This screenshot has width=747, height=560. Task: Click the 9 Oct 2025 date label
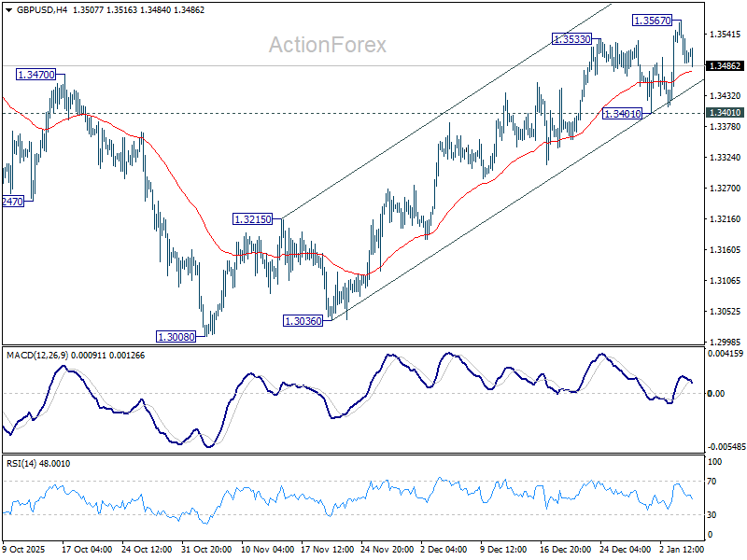tap(22, 549)
